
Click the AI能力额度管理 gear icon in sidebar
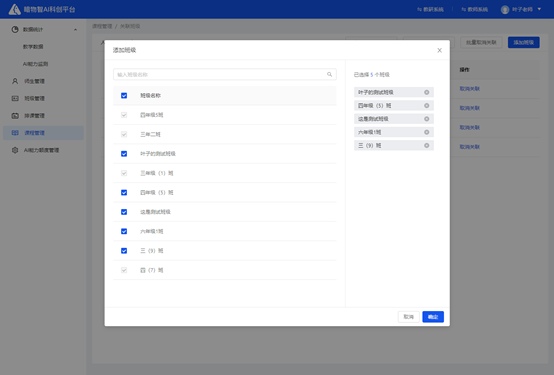(15, 150)
